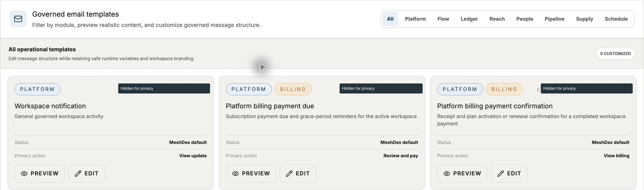Viewport: 644px width, 190px height.
Task: Click the pencil icon in payment due card
Action: click(289, 174)
